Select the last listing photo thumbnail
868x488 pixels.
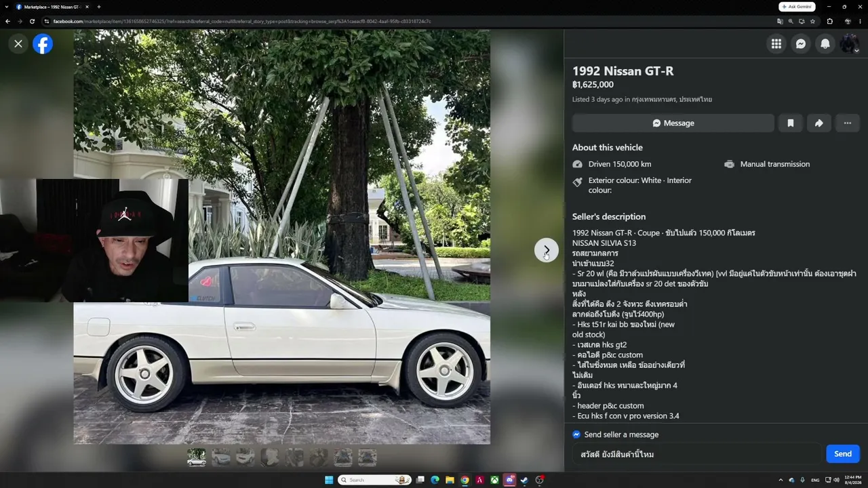tap(368, 457)
